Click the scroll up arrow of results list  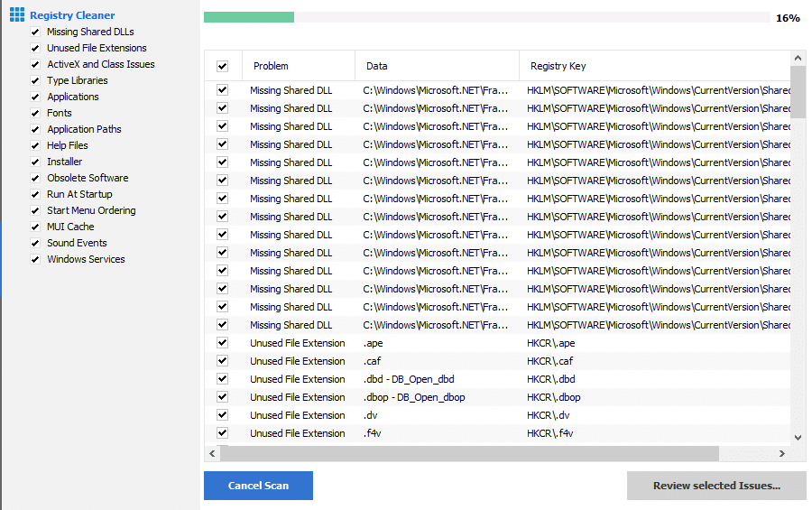(798, 58)
